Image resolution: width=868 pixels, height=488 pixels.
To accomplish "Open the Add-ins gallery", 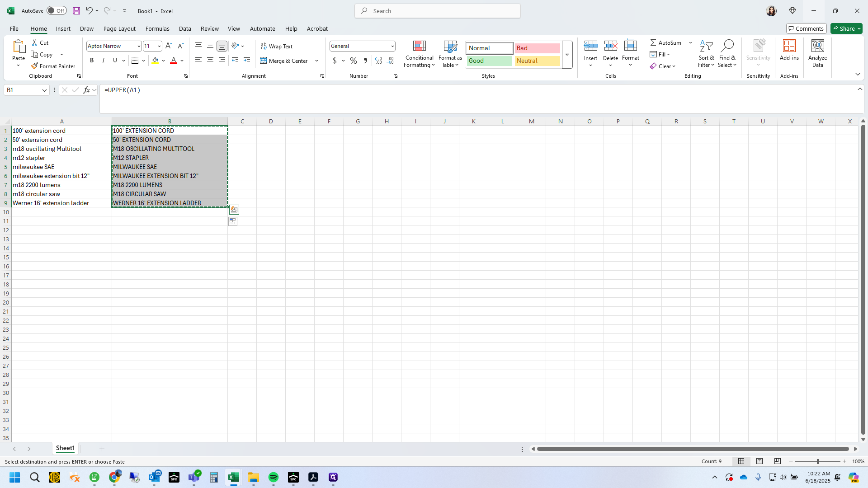I will (x=789, y=51).
